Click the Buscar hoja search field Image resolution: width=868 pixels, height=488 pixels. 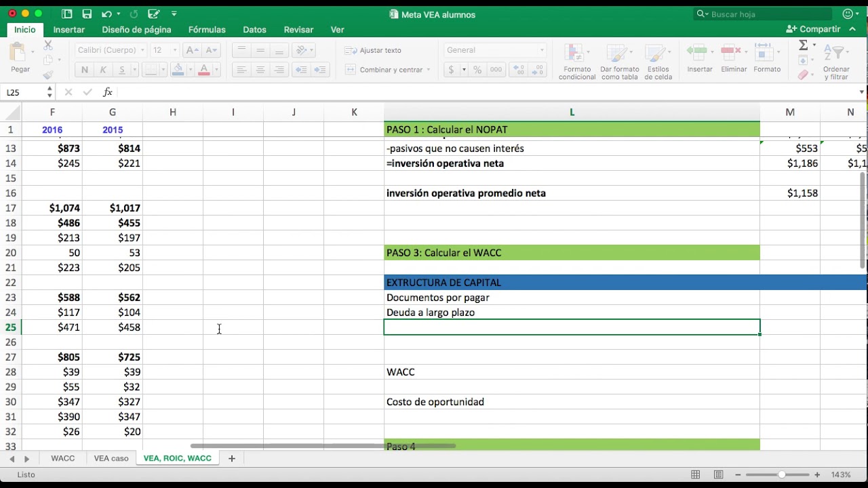pyautogui.click(x=763, y=14)
